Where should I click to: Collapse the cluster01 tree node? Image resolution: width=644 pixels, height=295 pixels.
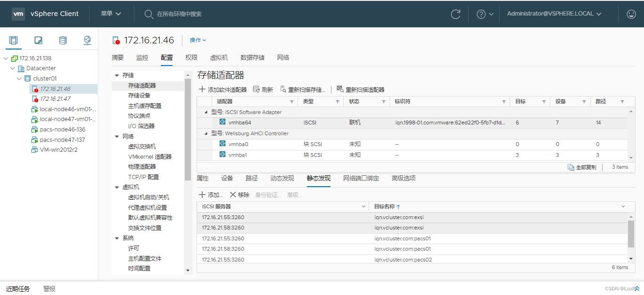tap(19, 79)
